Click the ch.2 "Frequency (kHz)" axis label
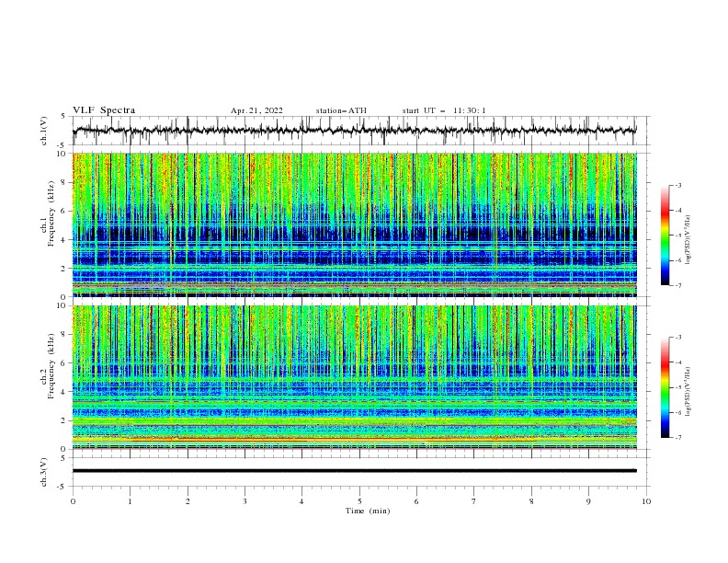 tap(51, 365)
